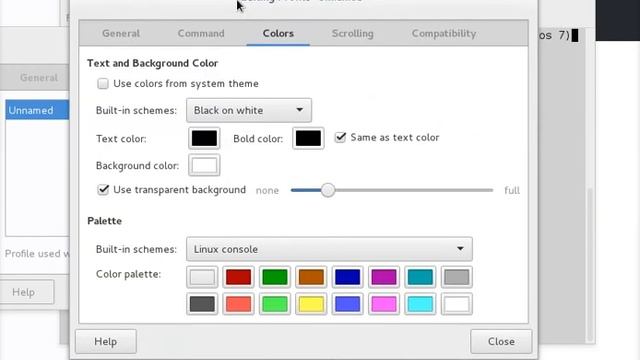Screen dimensions: 640x360
Task: Select the magenta palette color in top row
Action: [x=384, y=277]
